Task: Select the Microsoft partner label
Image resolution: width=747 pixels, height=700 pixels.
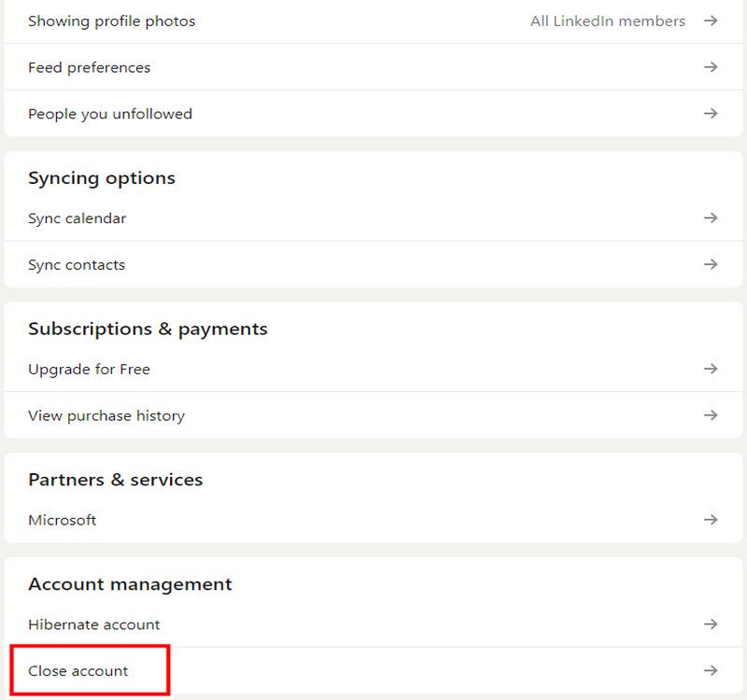Action: [62, 520]
